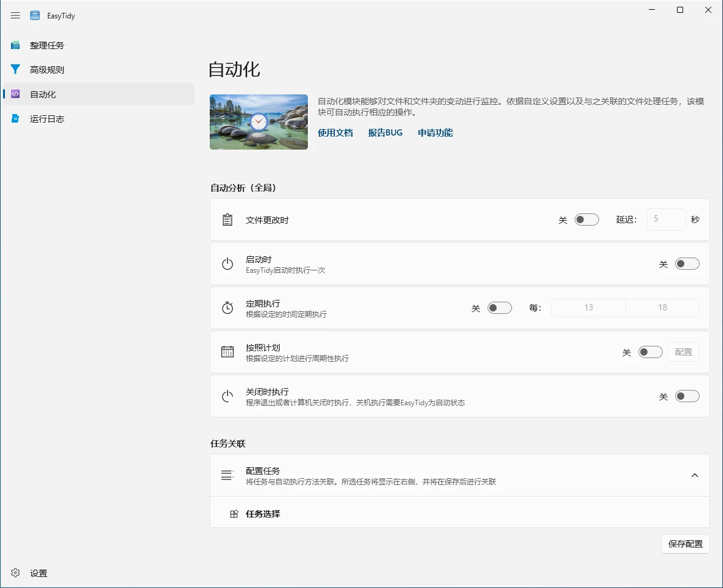Click the 定期执行 stopwatch icon

[228, 308]
